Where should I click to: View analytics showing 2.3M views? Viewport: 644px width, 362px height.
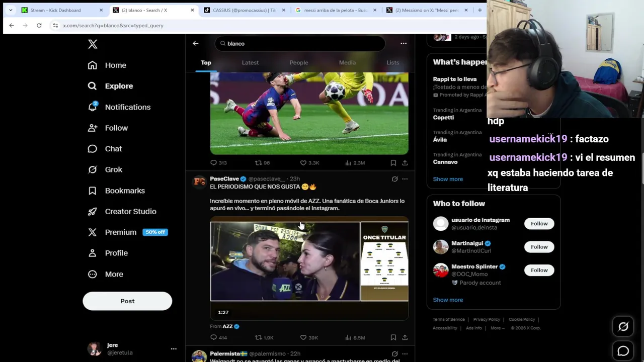[x=355, y=163]
